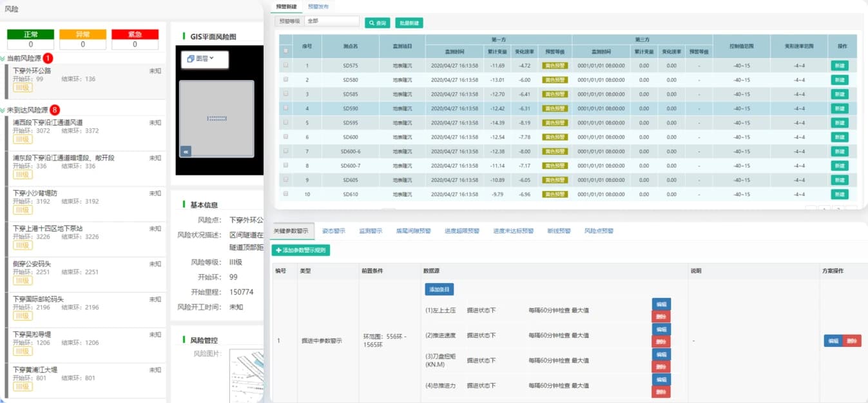This screenshot has height=403, width=868.
Task: Select the 下穿外环公路 risk source
Action: (84, 81)
